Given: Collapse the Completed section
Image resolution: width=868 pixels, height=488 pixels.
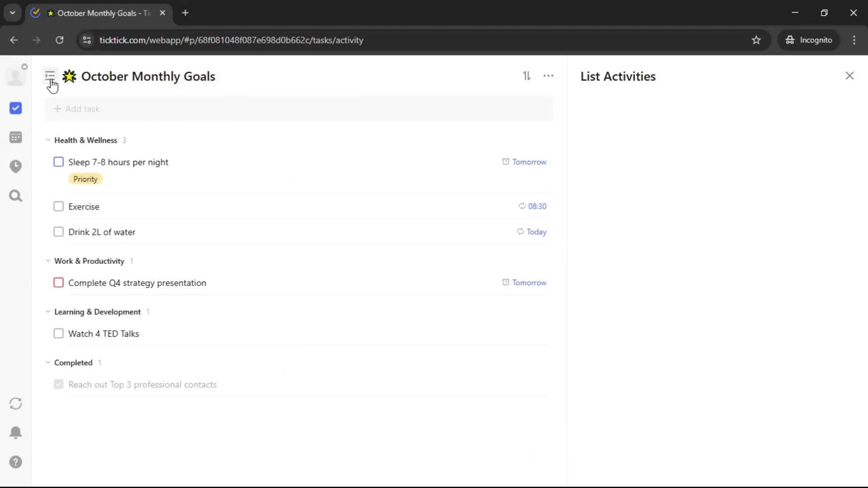Looking at the screenshot, I should pyautogui.click(x=48, y=362).
